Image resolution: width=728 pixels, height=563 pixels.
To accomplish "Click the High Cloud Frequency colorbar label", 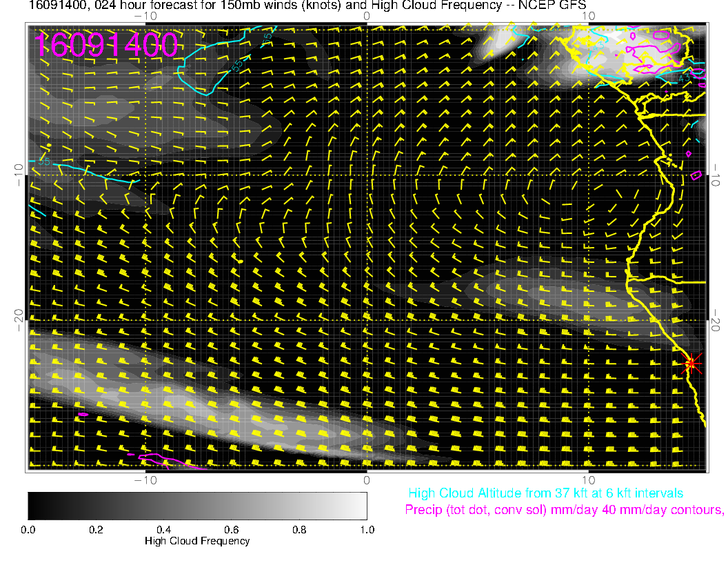I will coord(197,541).
